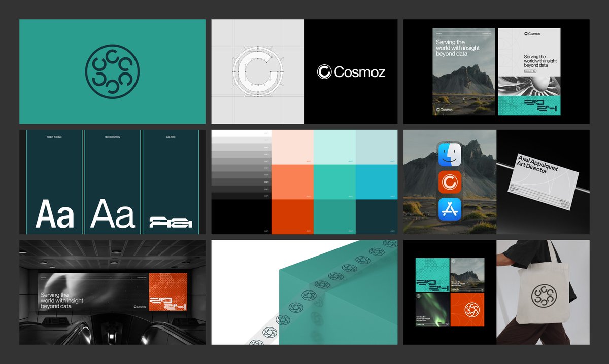
Task: Select the "NEUE MONTREAL" typeface label
Action: pos(113,137)
